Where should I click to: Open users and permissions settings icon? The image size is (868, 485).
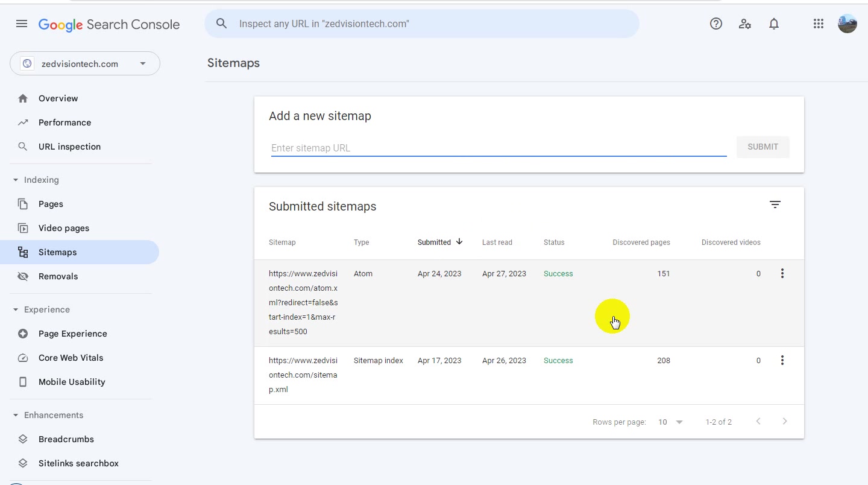(x=745, y=24)
